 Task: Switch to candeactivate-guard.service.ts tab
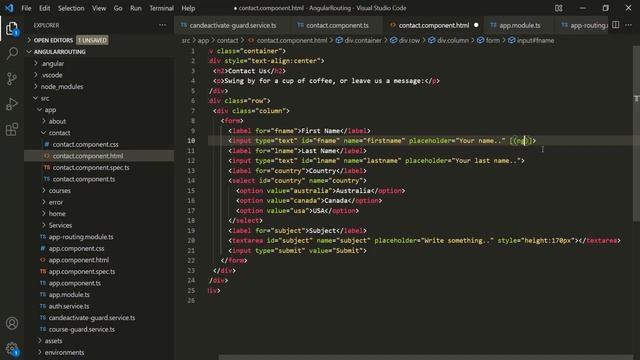click(x=232, y=25)
